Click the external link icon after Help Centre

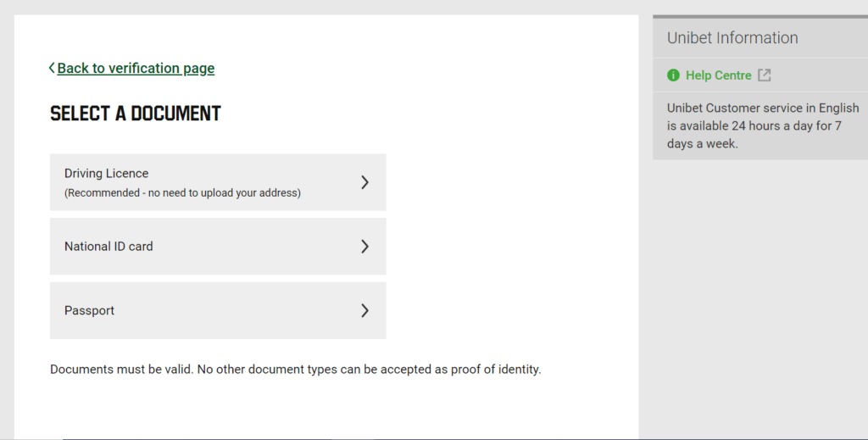[x=765, y=75]
